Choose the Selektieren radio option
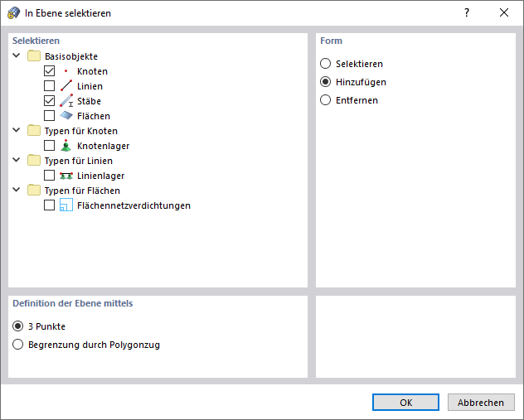 pyautogui.click(x=326, y=64)
